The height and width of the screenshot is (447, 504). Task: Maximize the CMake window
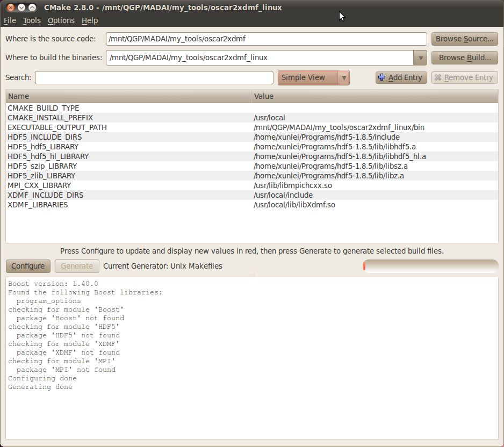click(32, 8)
